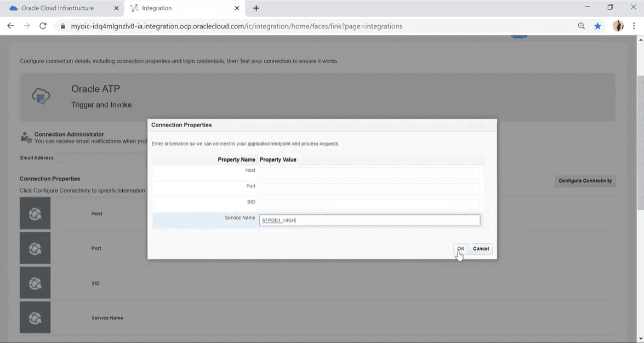Reload the current page

(43, 26)
